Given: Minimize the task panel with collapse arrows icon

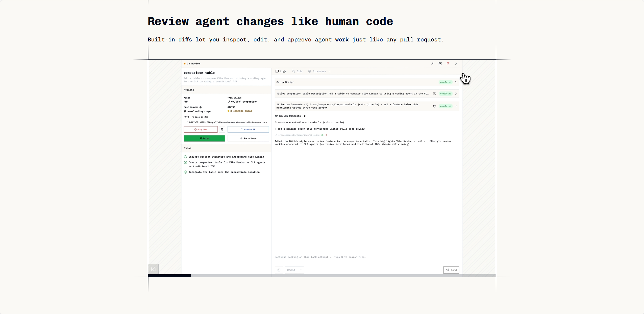Looking at the screenshot, I should click(432, 64).
